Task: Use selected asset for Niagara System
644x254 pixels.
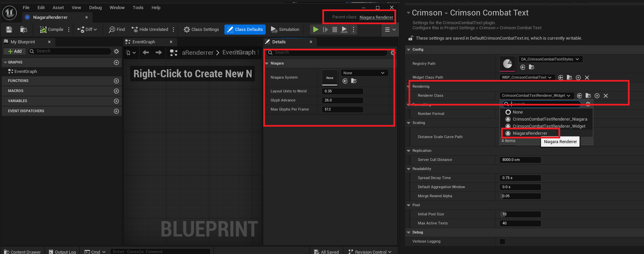Action: [x=345, y=81]
